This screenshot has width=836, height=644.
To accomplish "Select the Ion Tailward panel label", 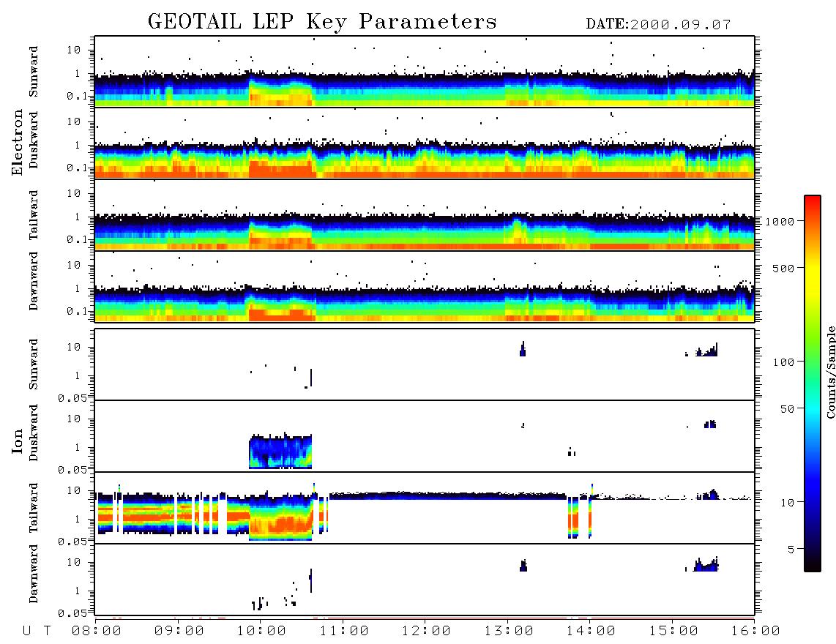I will [34, 508].
